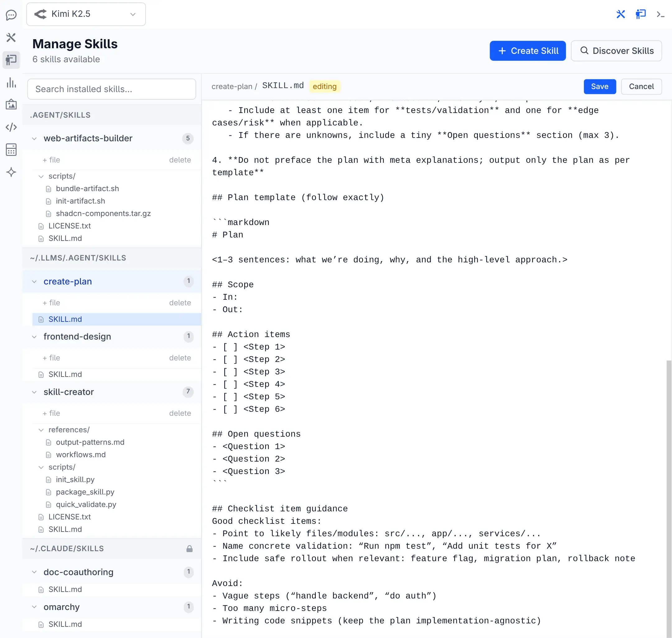Click the blue tools icon at top right
The image size is (672, 638).
(x=620, y=14)
